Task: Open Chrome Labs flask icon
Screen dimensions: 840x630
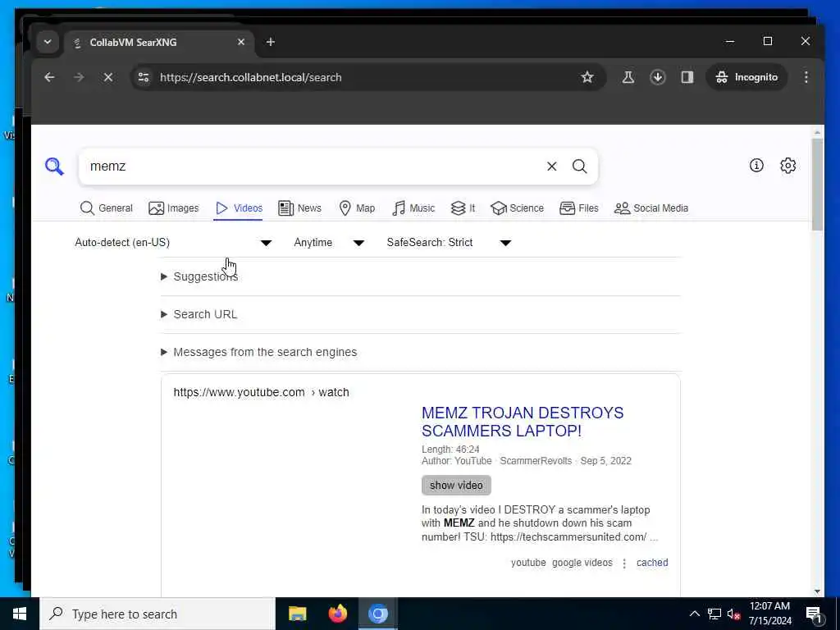Action: (628, 77)
